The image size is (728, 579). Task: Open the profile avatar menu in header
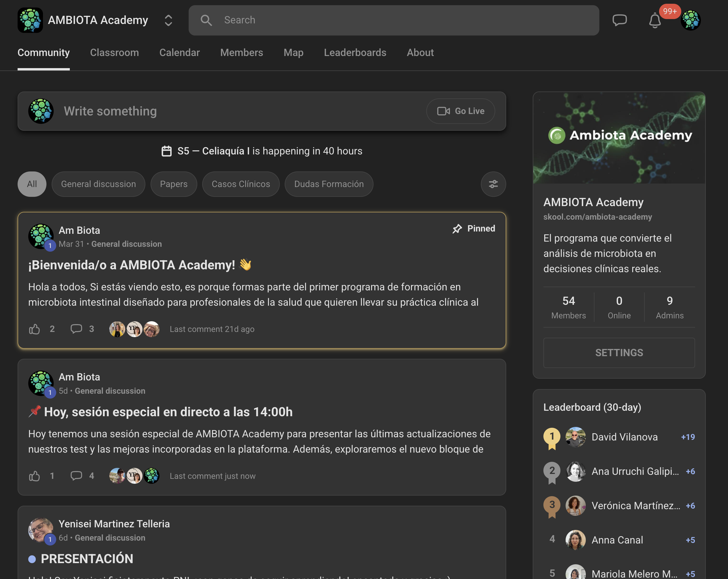tap(691, 20)
